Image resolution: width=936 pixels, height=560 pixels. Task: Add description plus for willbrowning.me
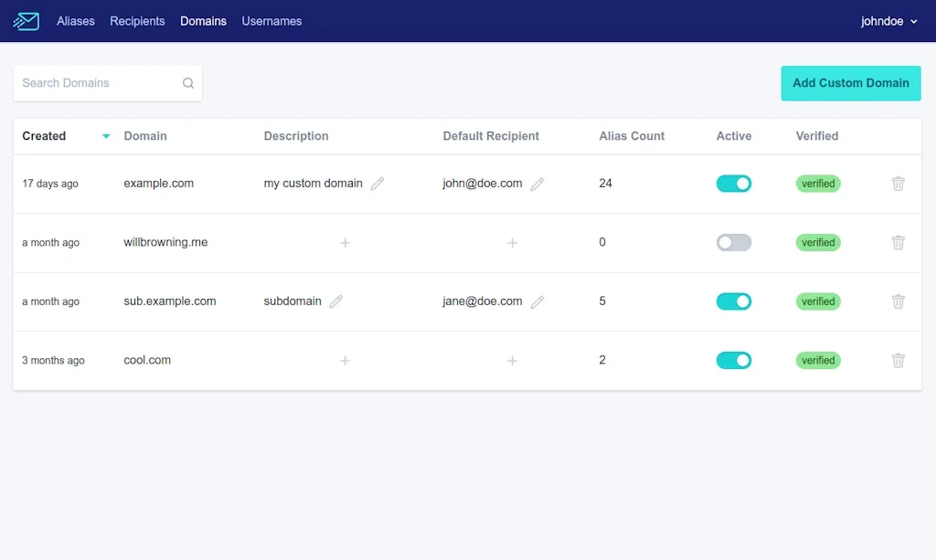(345, 243)
